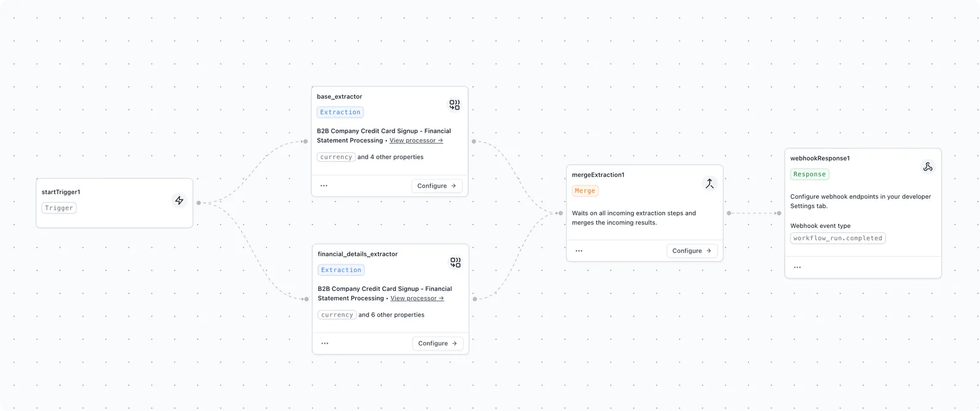Configure the mergeExtraction1 node
This screenshot has height=411, width=980.
click(692, 251)
